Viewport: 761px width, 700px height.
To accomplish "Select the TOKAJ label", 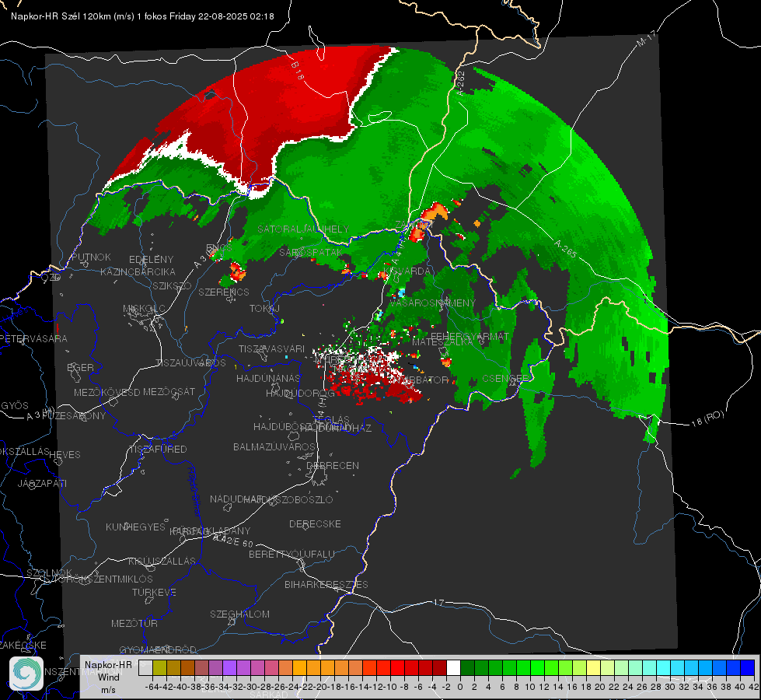I will pos(264,309).
